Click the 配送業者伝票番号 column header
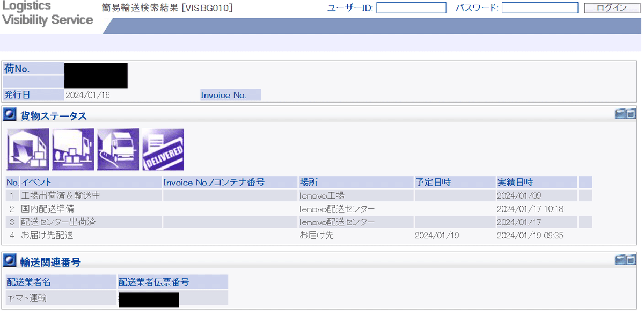The height and width of the screenshot is (313, 644). tap(173, 282)
